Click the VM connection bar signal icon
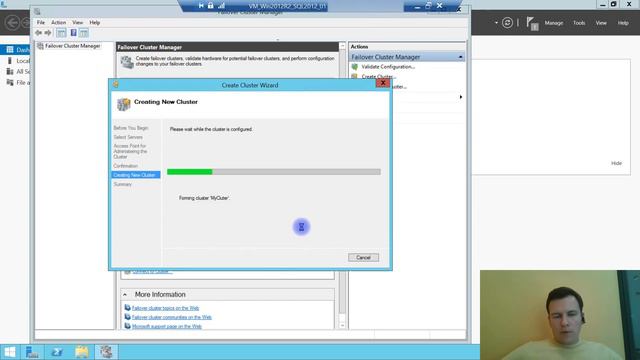This screenshot has height=360, width=640. [221, 5]
